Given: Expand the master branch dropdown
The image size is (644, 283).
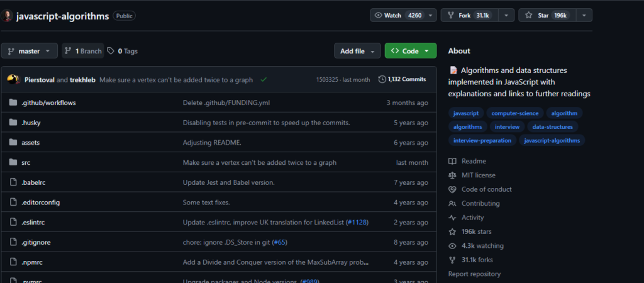Looking at the screenshot, I should point(30,51).
